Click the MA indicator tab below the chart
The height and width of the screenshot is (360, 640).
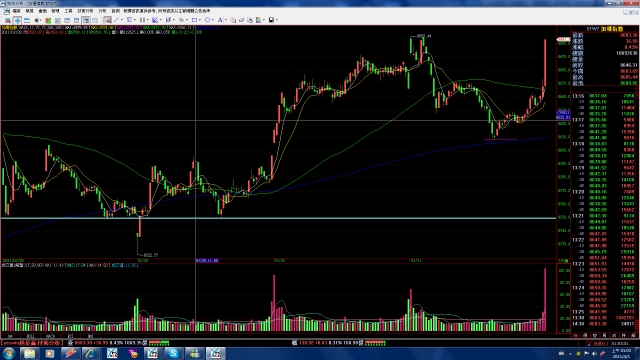point(11,336)
